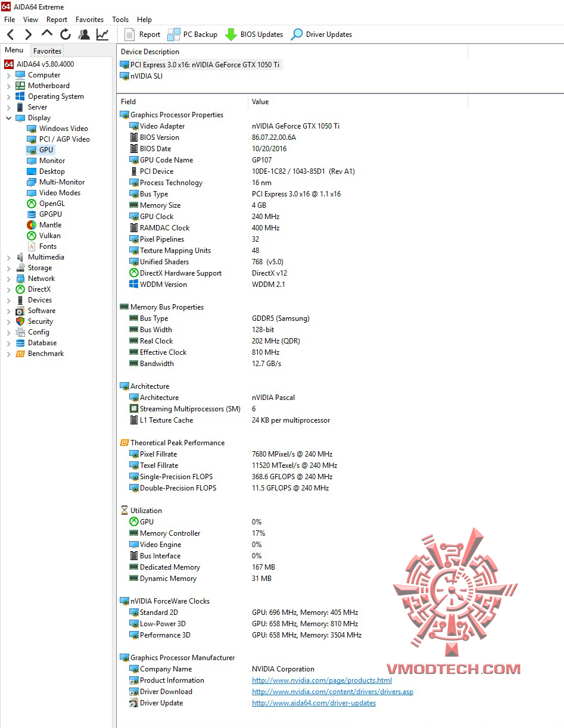This screenshot has height=728, width=564.
Task: Expand the Network tree node
Action: [x=8, y=279]
